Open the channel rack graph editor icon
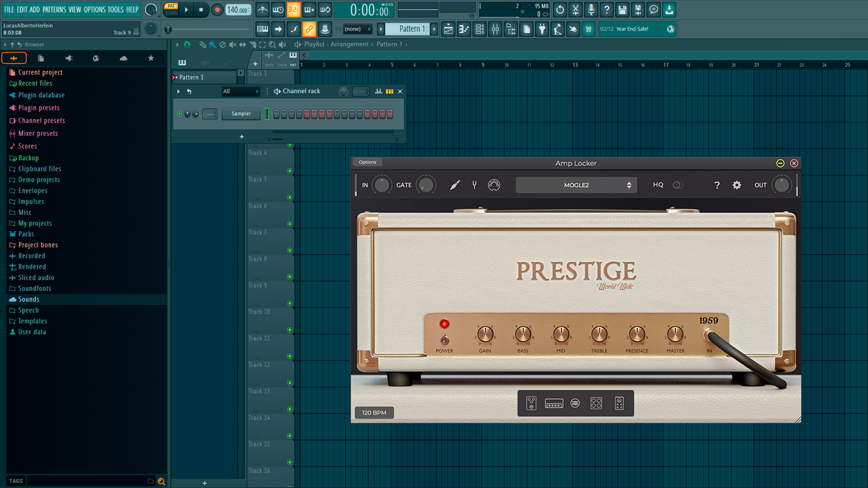 pyautogui.click(x=379, y=91)
